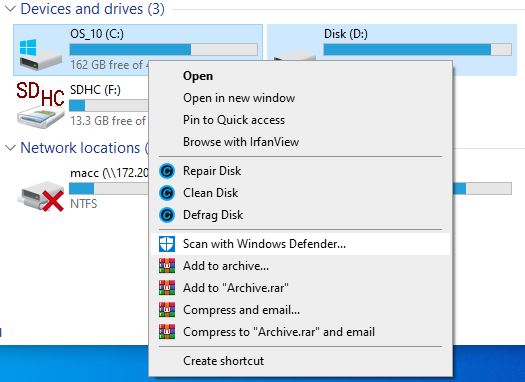Click the Clean Disk icon
Screen dimensions: 525x382
(167, 193)
